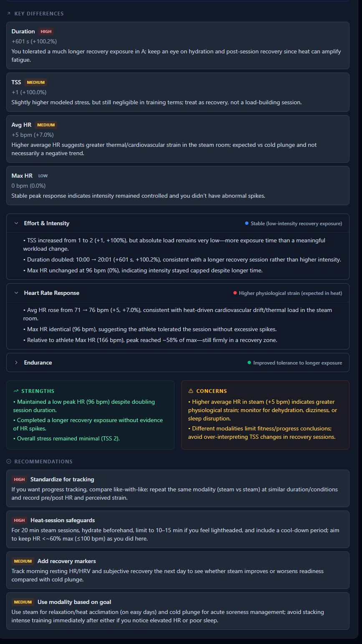
Task: Click the Recommendations check-circle icon
Action: (9, 461)
